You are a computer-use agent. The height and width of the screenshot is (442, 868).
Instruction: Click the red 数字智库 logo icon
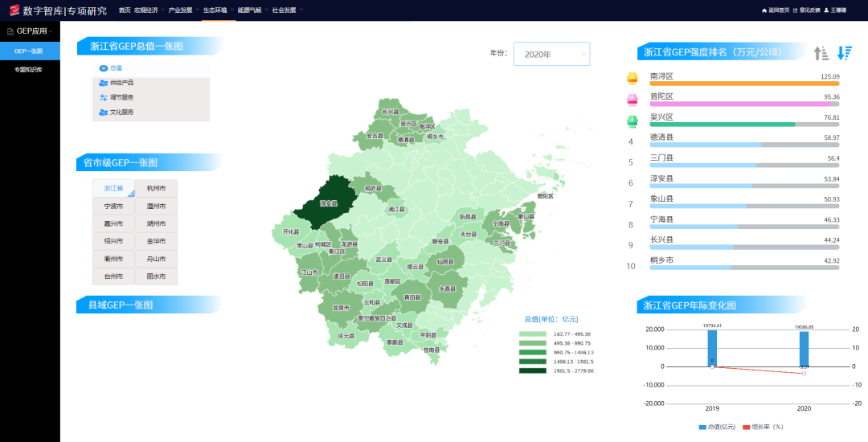14,10
